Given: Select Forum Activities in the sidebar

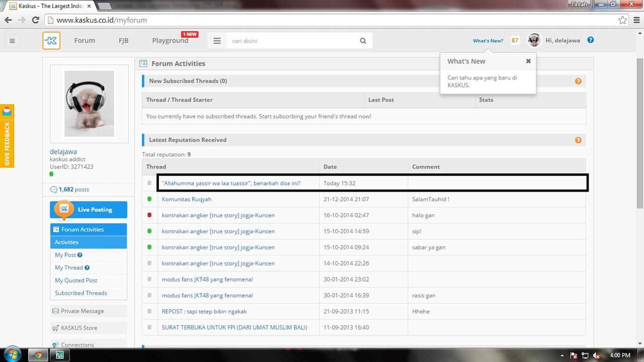Looking at the screenshot, I should tap(89, 229).
